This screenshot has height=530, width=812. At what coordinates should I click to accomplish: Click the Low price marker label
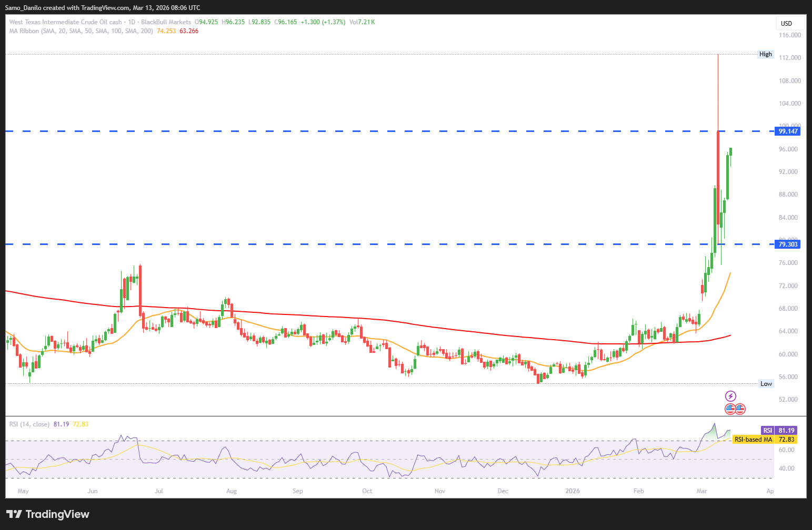click(766, 384)
